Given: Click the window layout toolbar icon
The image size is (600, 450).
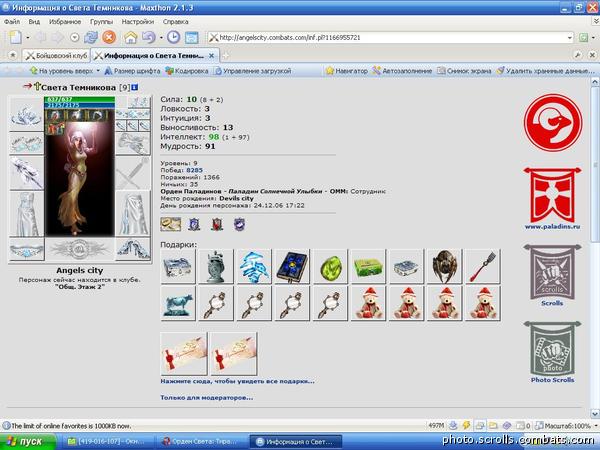Looking at the screenshot, I should click(x=191, y=37).
